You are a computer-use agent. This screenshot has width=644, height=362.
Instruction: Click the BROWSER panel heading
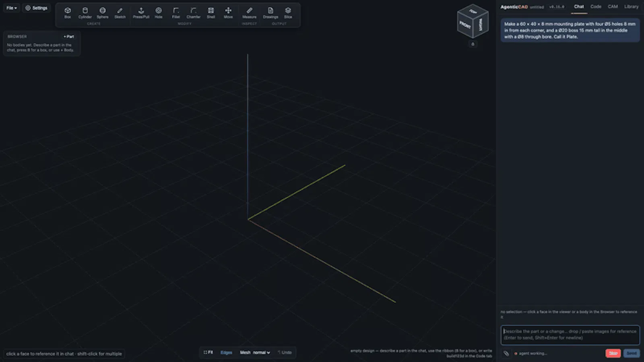[17, 37]
